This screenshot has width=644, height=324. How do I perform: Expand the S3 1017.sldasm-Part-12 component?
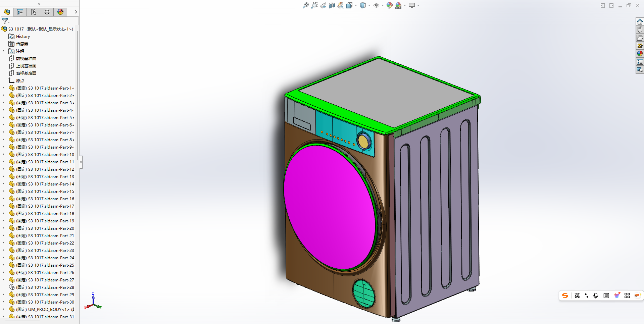coord(3,169)
